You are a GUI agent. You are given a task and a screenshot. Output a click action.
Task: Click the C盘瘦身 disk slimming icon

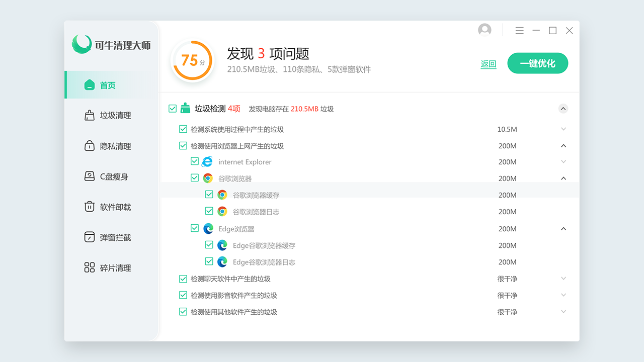[x=90, y=176]
